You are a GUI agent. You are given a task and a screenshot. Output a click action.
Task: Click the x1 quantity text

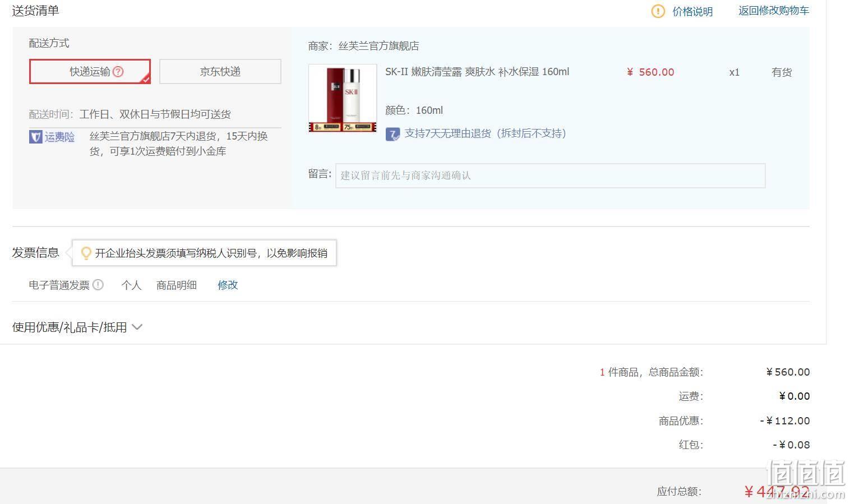pyautogui.click(x=734, y=72)
